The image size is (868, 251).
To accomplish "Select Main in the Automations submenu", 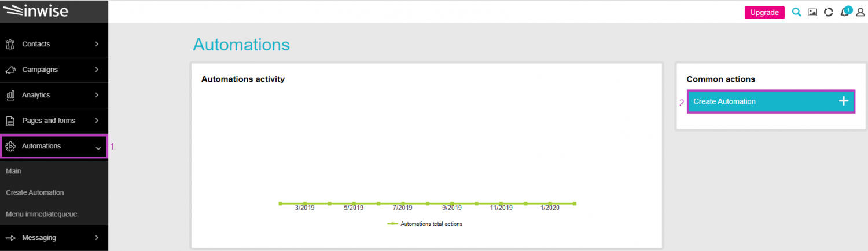I will tap(13, 172).
